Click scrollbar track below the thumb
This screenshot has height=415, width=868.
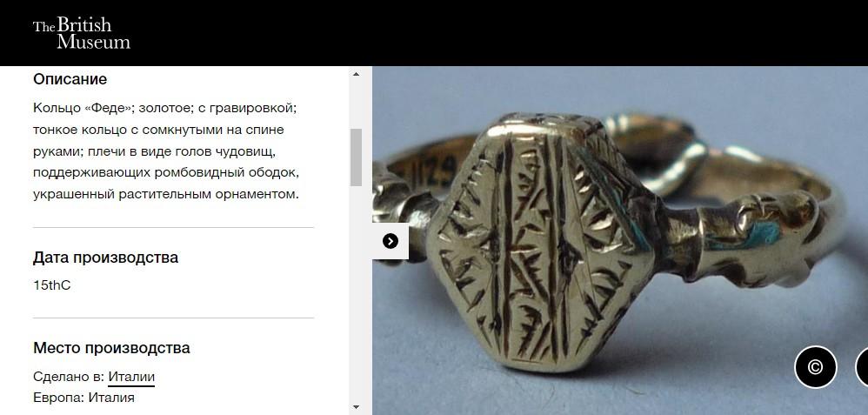point(356,294)
